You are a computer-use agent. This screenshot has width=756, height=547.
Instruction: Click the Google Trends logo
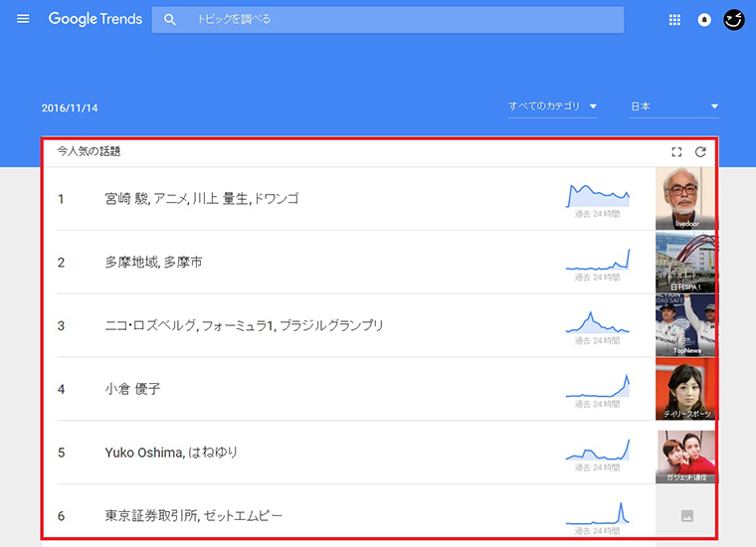[x=95, y=19]
